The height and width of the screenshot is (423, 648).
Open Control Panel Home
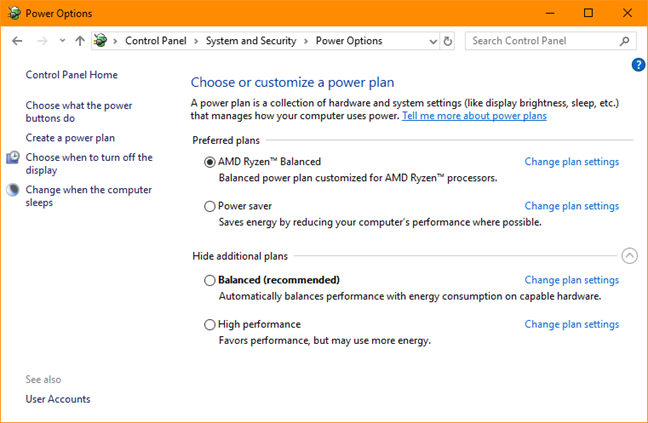pos(71,75)
